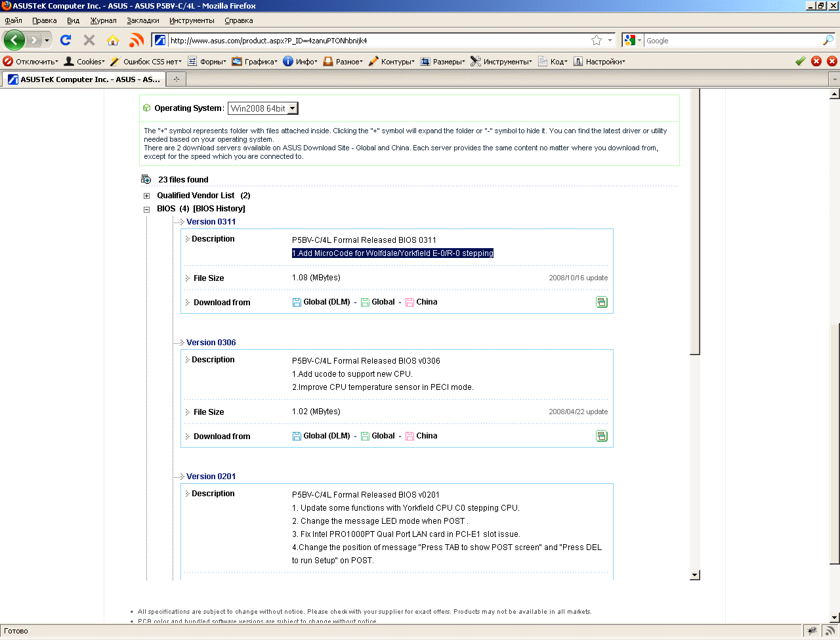Click the Google search box
This screenshot has width=840, height=640.
732,41
